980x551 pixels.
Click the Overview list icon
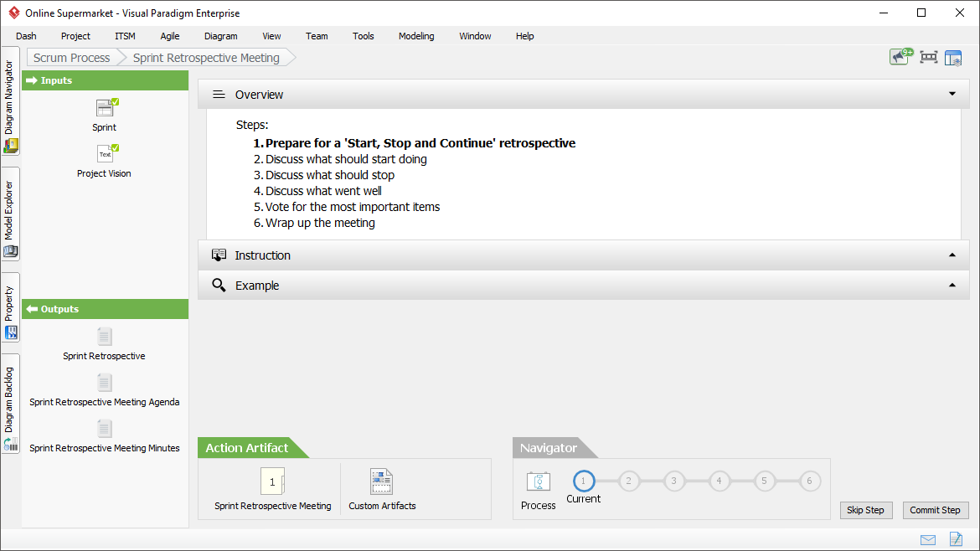[219, 95]
